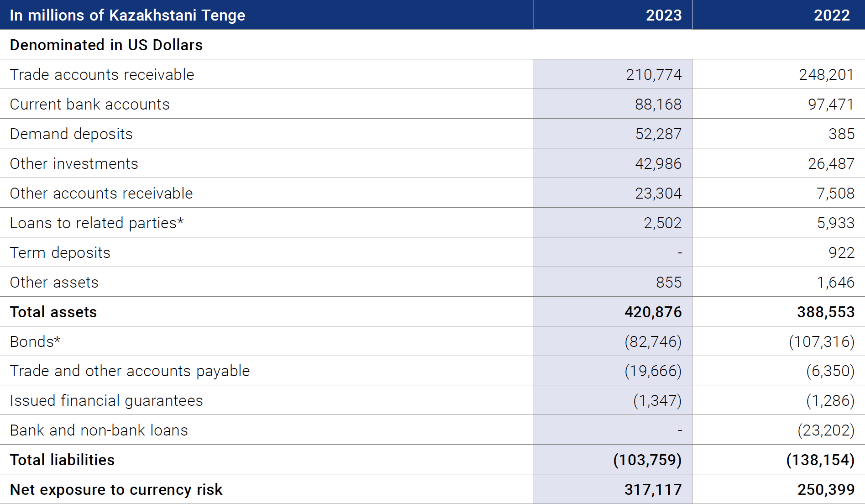Select the 'Trade accounts receivable' row label
Viewport: 865px width, 504px height.
pos(102,74)
